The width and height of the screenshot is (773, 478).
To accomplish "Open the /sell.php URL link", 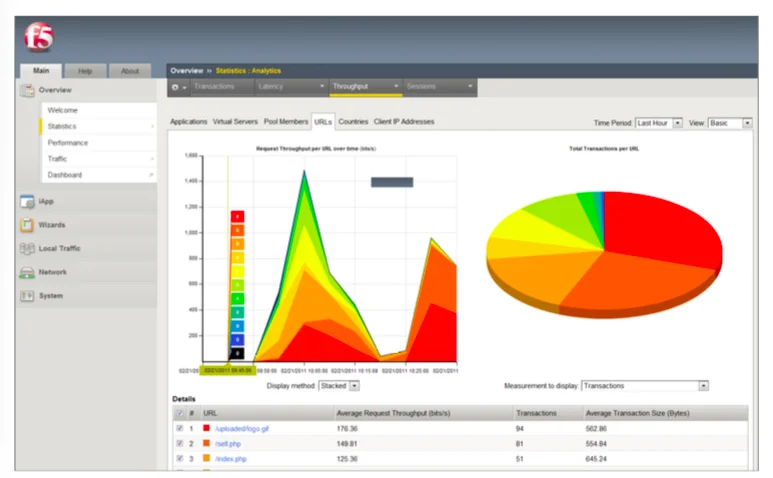I will point(228,444).
